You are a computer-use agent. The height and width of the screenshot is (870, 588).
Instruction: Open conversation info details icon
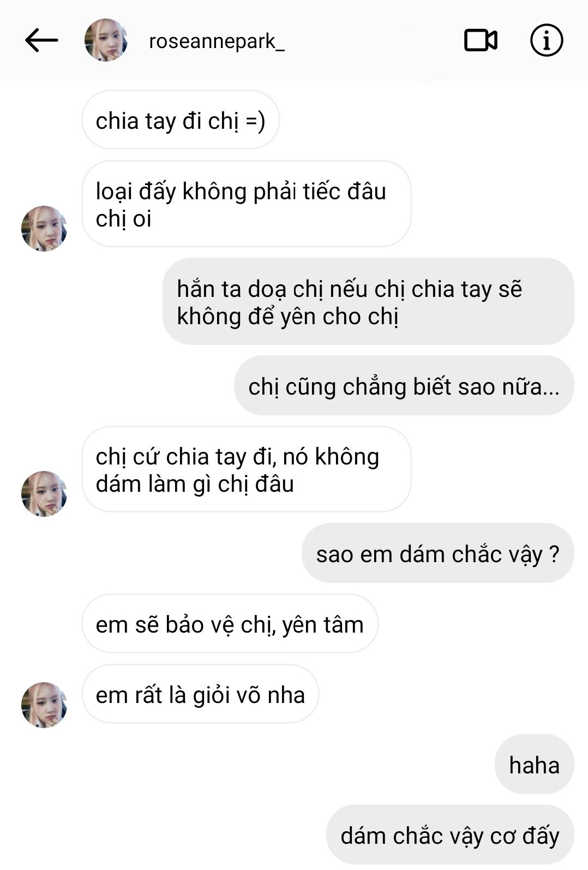pos(547,40)
